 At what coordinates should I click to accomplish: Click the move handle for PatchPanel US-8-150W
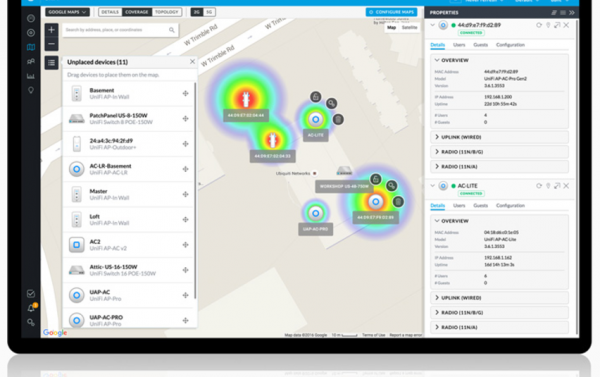click(186, 119)
